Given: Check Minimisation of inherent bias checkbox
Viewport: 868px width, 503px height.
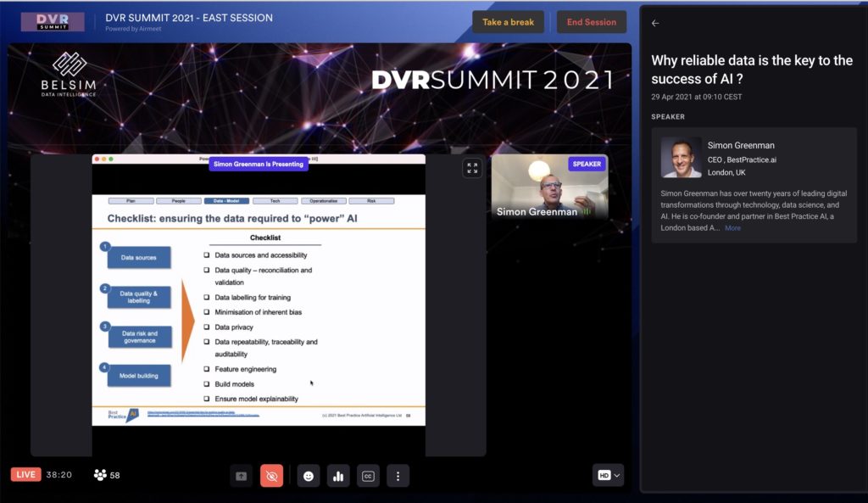Looking at the screenshot, I should (207, 312).
